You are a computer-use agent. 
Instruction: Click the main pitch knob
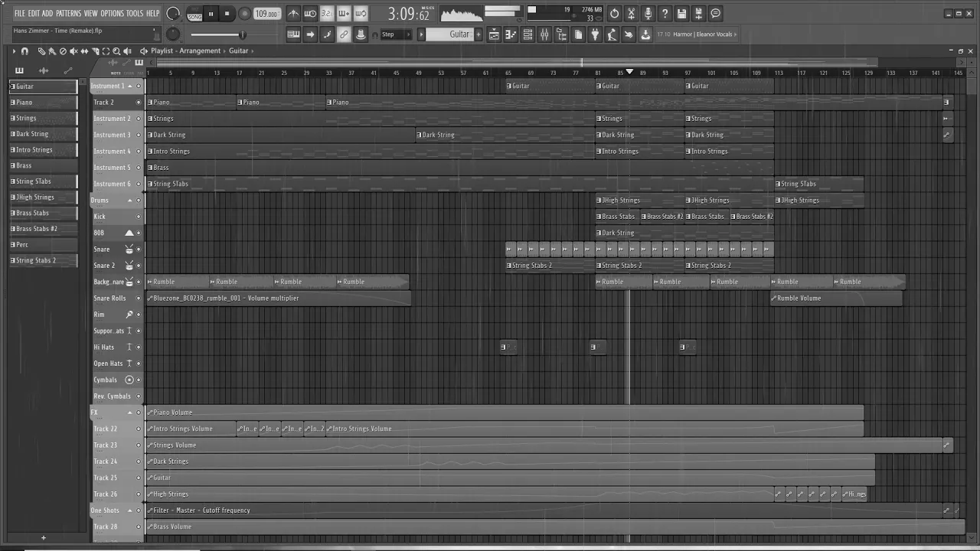pyautogui.click(x=173, y=34)
